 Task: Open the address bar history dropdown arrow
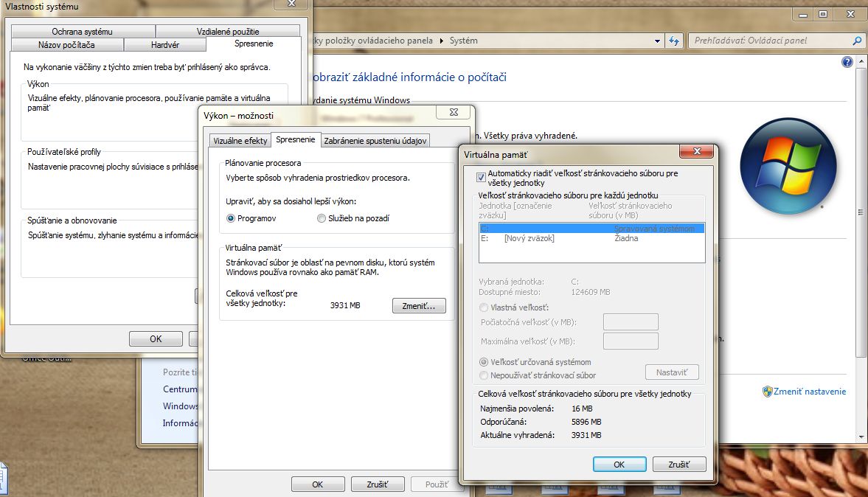(x=658, y=41)
